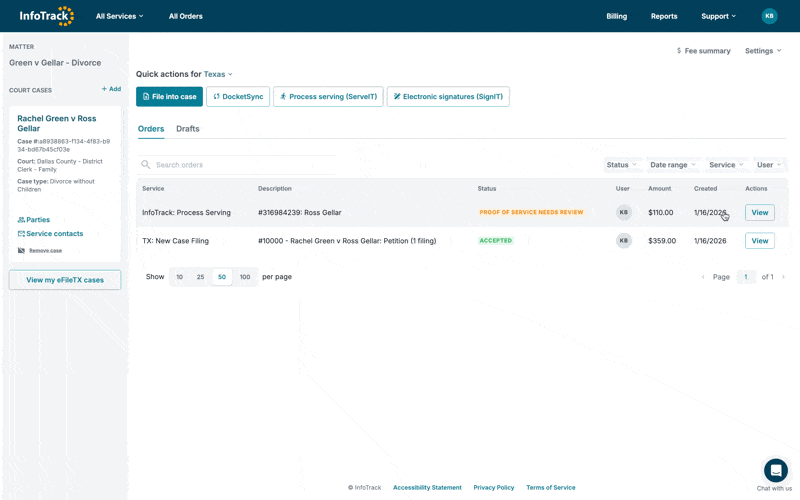Viewport: 800px width, 500px height.
Task: Open the Date range filter
Action: (x=672, y=165)
